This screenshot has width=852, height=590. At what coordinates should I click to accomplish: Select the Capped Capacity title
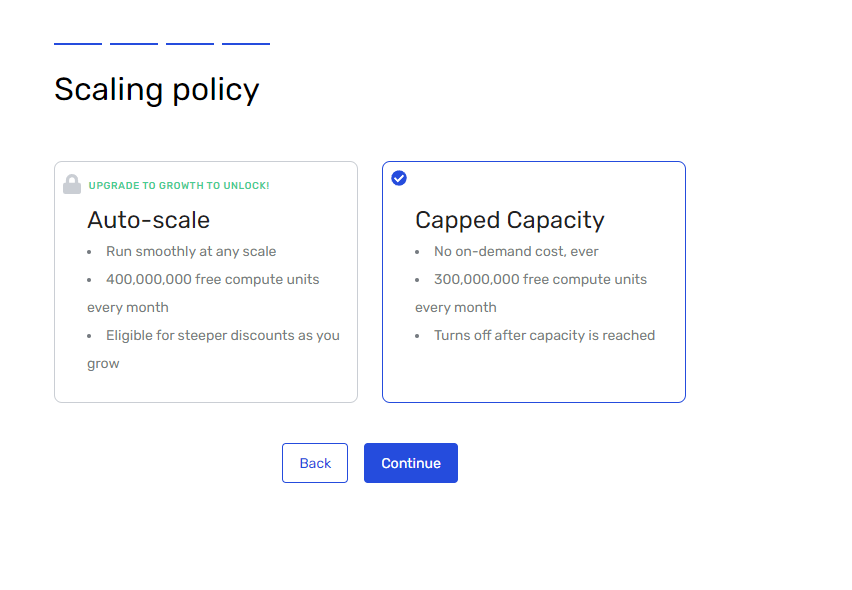pos(510,220)
